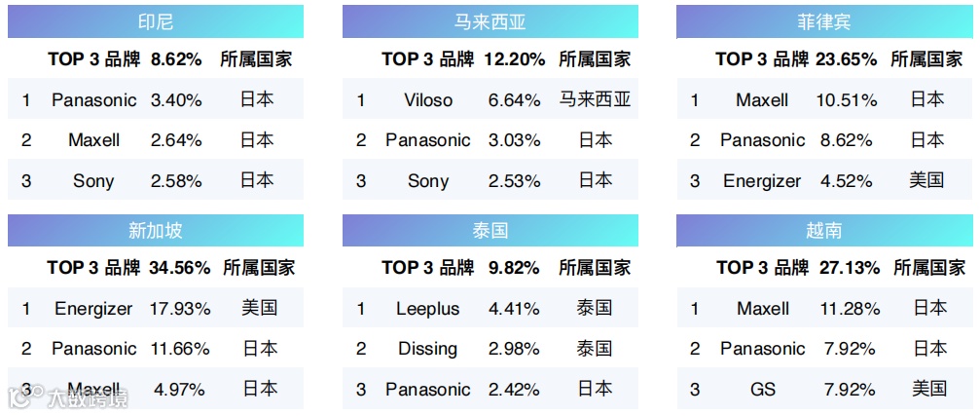Click the 印尼 table header
This screenshot has width=980, height=416.
pyautogui.click(x=156, y=21)
